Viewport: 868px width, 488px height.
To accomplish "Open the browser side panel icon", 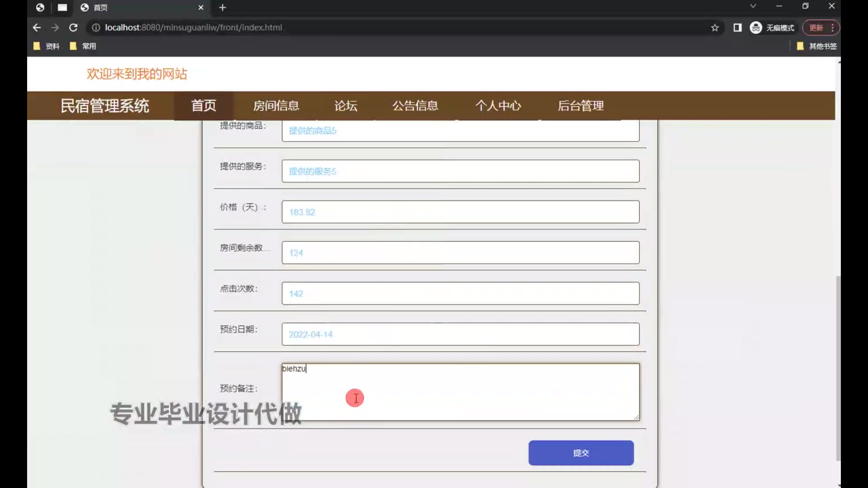I will tap(737, 28).
